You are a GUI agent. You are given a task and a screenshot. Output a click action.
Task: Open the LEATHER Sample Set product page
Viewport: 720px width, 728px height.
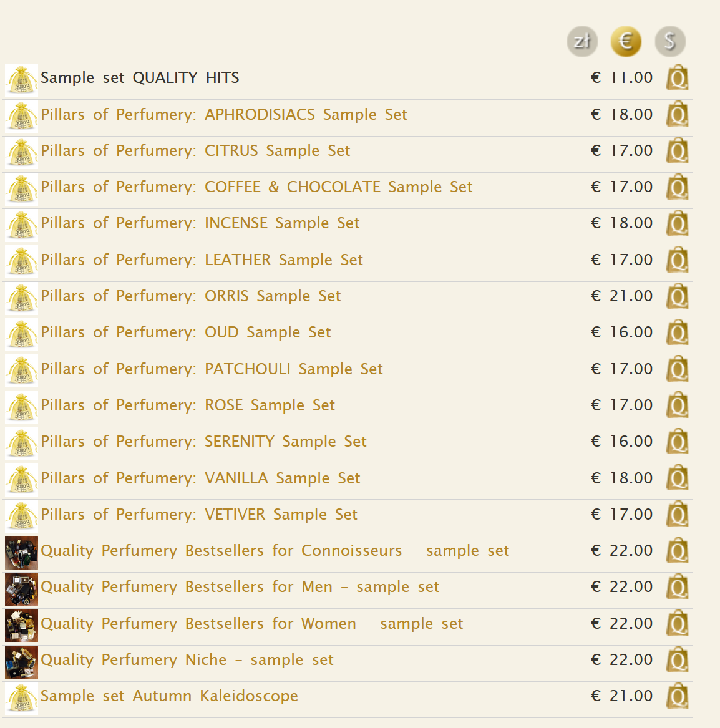coord(202,260)
